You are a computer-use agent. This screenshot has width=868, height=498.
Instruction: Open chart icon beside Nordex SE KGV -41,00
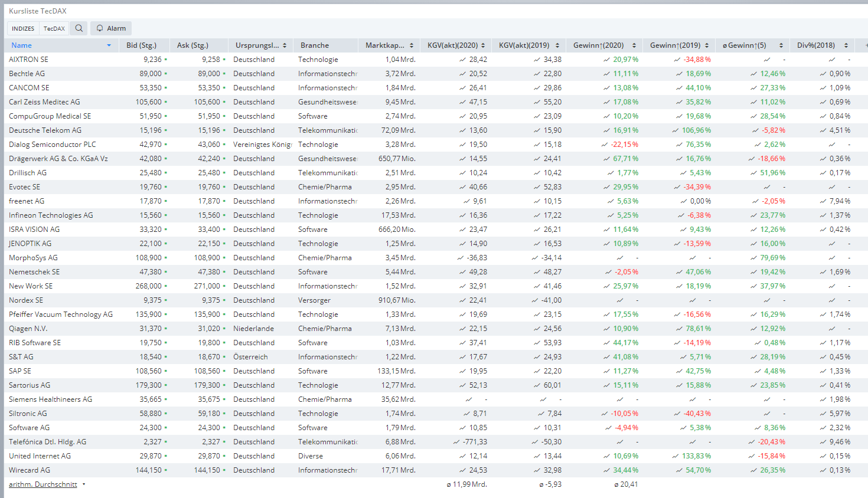(x=534, y=300)
